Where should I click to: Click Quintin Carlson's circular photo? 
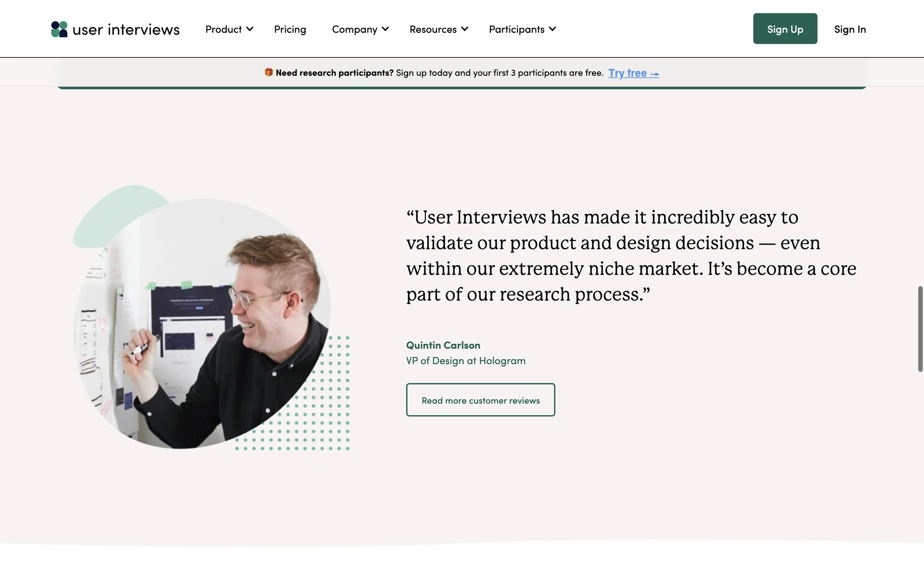202,323
